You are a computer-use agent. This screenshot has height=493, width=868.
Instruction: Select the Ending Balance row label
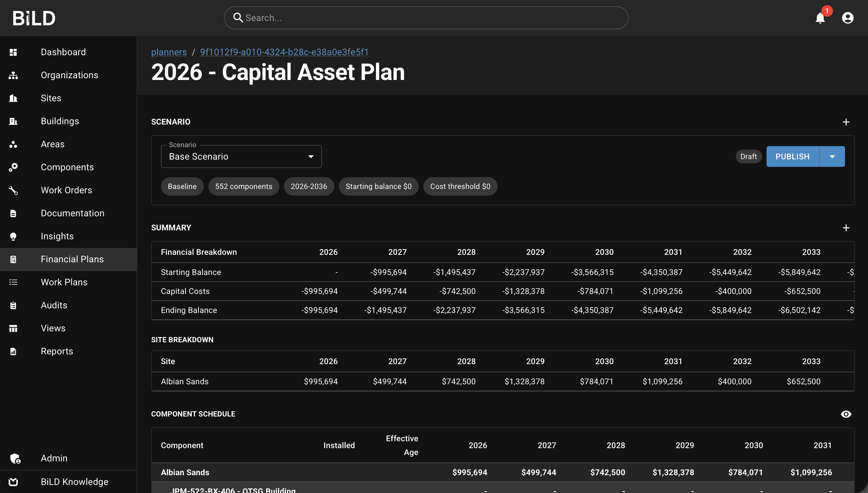[189, 310]
